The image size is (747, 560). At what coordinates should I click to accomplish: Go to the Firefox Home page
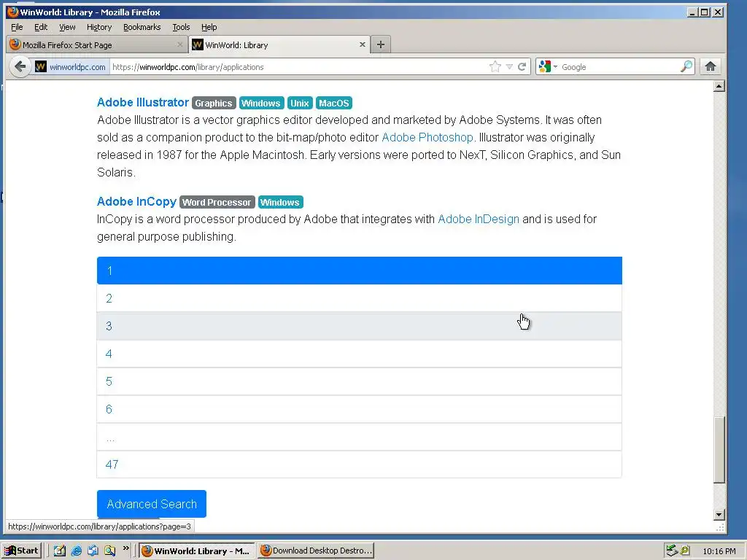point(711,66)
